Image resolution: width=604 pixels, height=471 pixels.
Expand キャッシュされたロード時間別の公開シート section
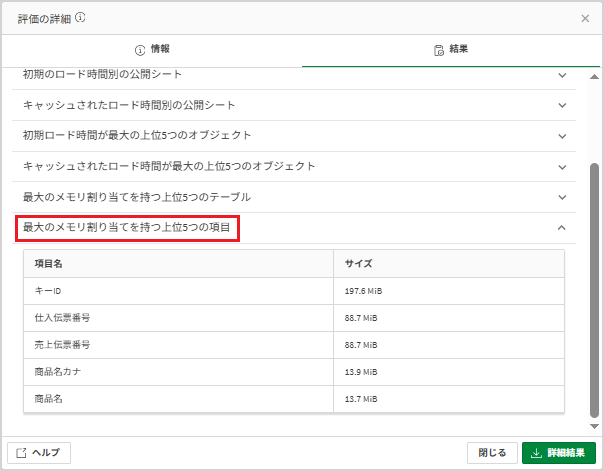tap(562, 105)
